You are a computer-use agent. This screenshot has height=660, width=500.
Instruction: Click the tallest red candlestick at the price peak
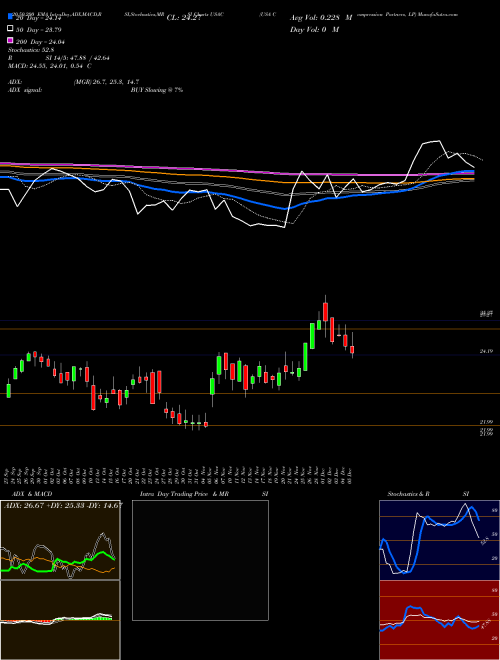point(325,311)
